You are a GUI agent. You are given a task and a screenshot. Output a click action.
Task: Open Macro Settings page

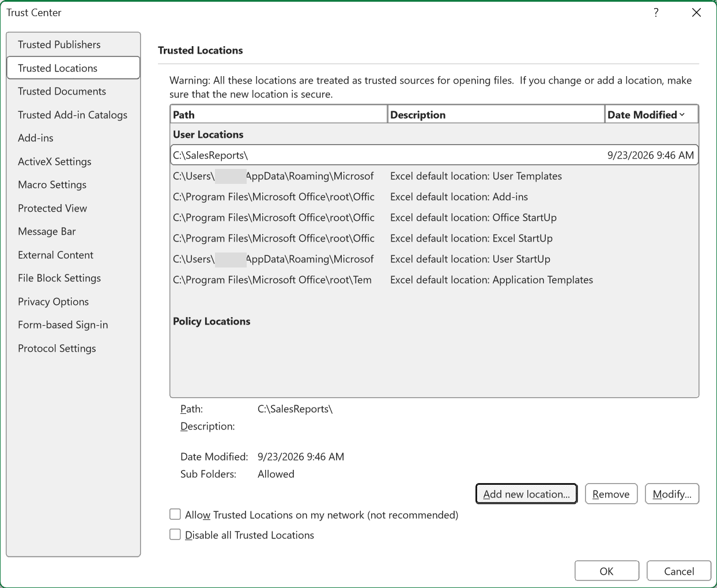pos(73,184)
